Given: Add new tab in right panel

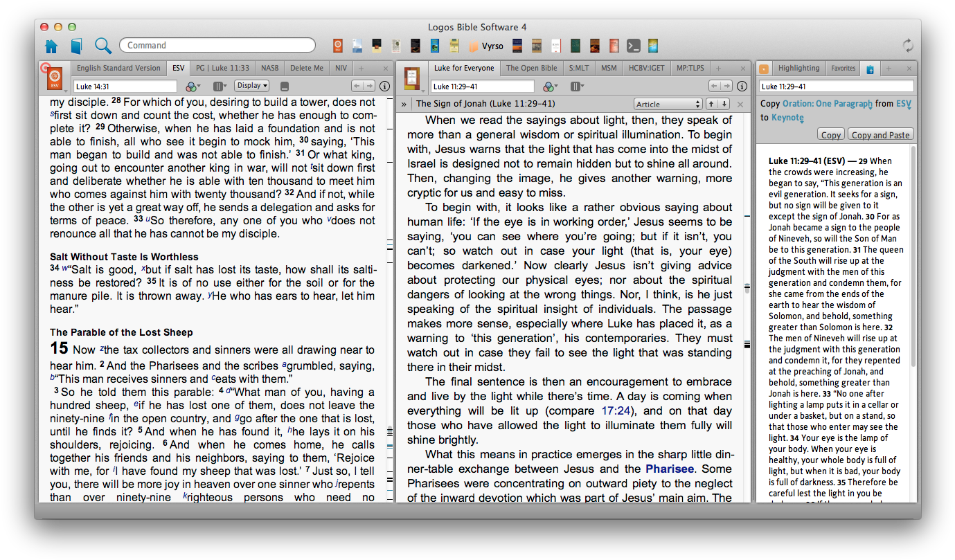Looking at the screenshot, I should coord(889,69).
